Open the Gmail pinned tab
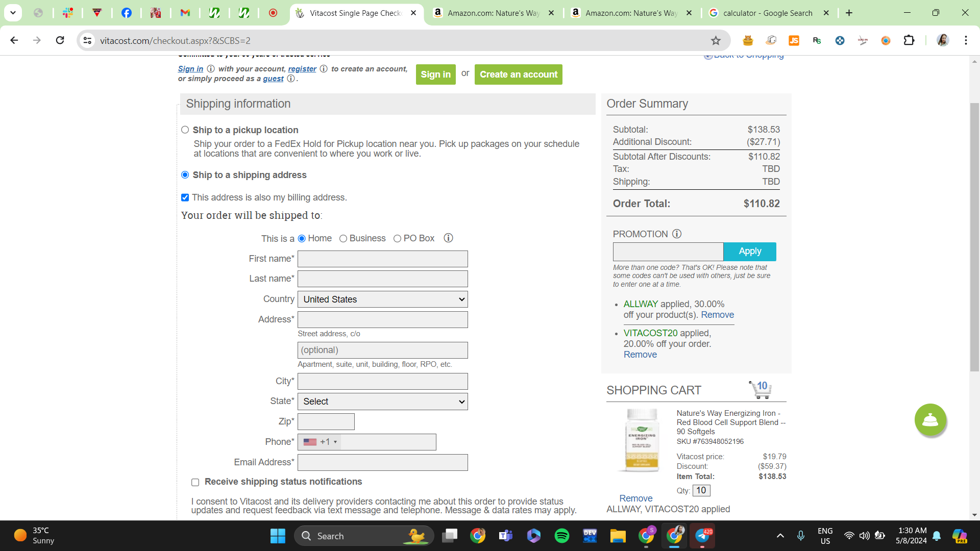The width and height of the screenshot is (980, 551). pyautogui.click(x=185, y=13)
